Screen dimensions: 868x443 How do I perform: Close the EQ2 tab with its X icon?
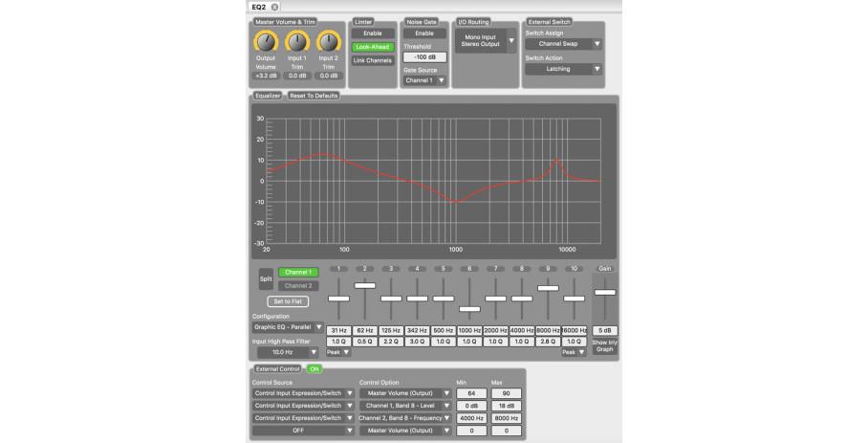(275, 7)
